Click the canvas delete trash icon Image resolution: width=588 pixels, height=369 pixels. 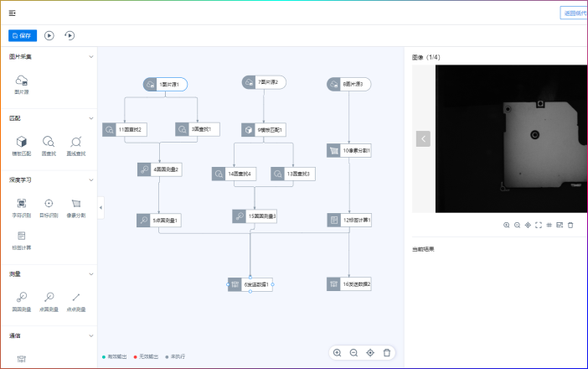pos(386,353)
